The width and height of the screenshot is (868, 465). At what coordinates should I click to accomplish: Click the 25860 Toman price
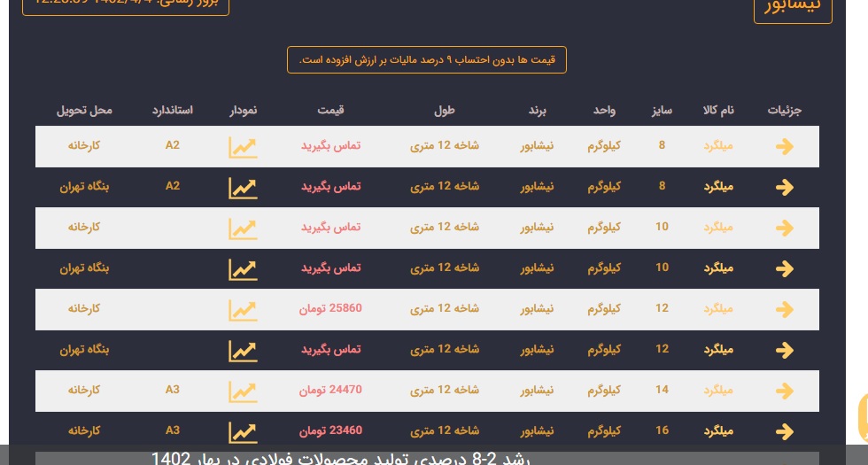click(x=330, y=308)
